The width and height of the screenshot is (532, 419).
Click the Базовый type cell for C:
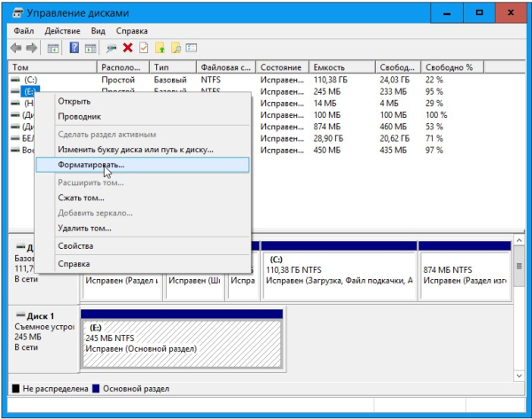coord(170,80)
